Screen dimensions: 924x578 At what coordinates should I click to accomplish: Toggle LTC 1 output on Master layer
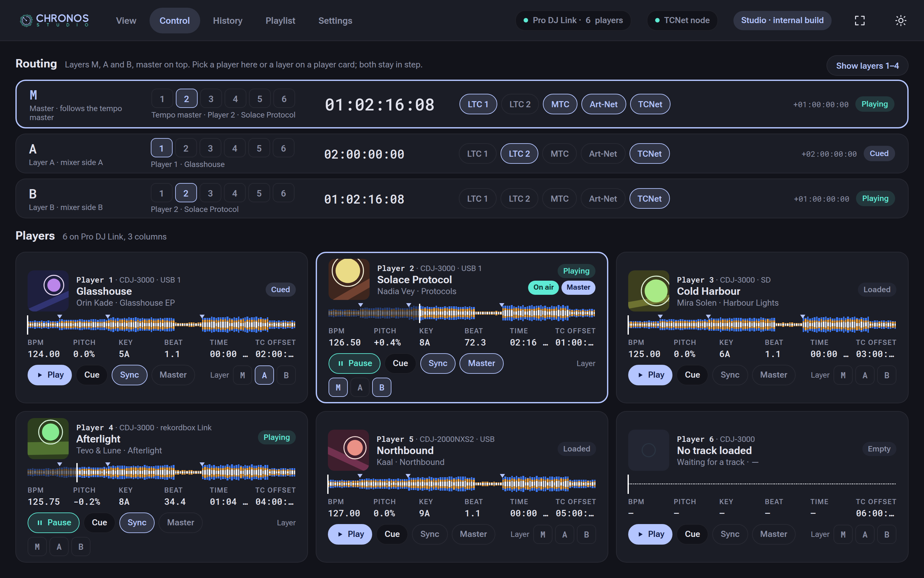(x=478, y=104)
